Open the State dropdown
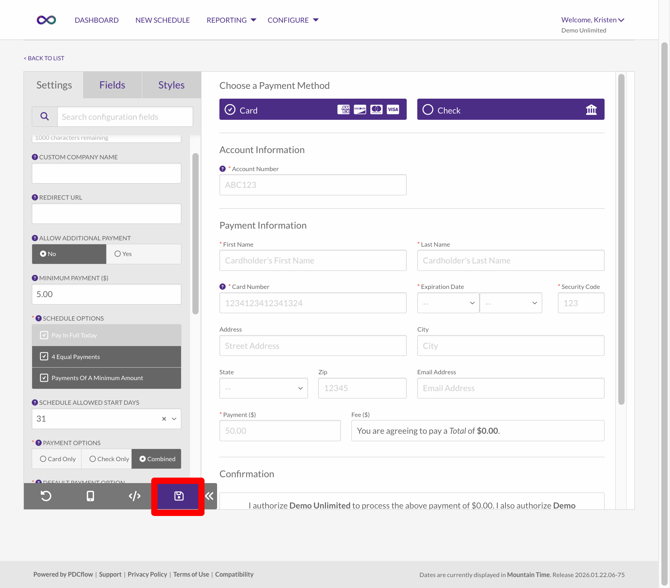This screenshot has height=588, width=670. pyautogui.click(x=263, y=388)
